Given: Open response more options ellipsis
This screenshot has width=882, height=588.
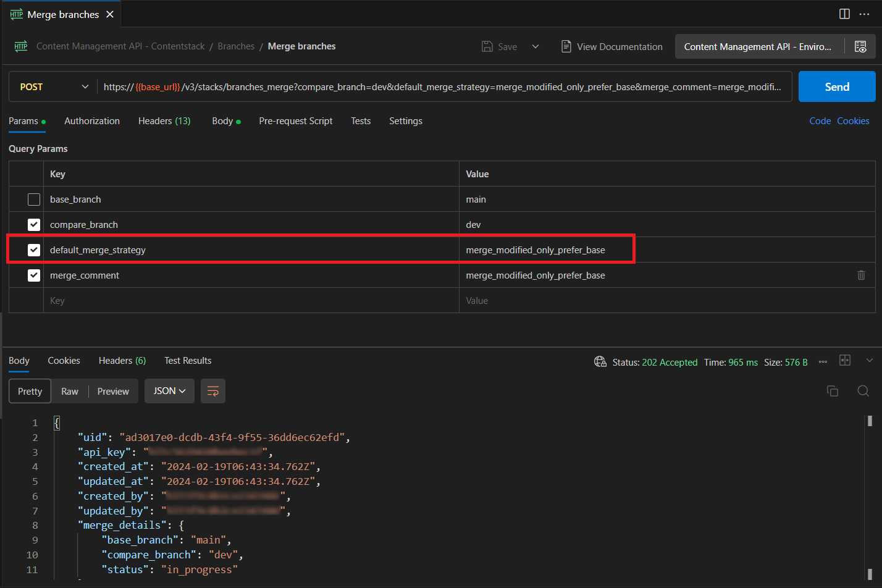Looking at the screenshot, I should 823,362.
